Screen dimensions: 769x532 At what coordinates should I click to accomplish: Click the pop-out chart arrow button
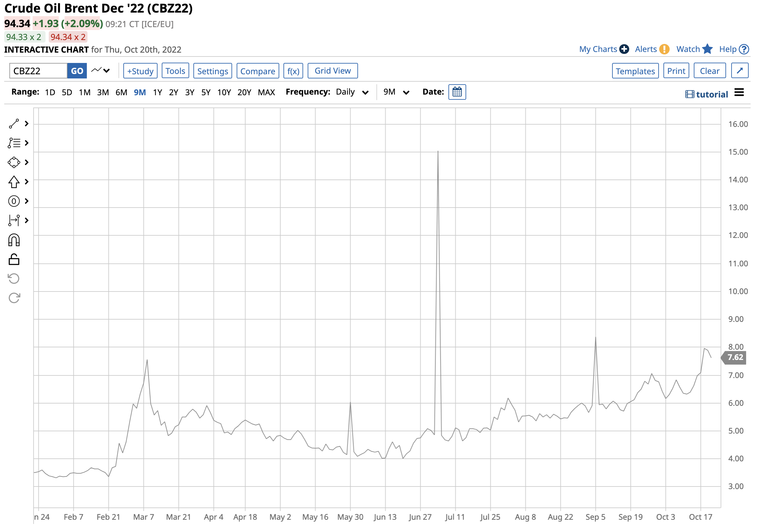740,71
